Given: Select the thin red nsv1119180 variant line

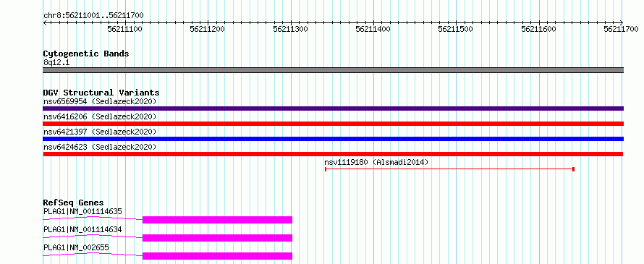Looking at the screenshot, I should point(449,169).
